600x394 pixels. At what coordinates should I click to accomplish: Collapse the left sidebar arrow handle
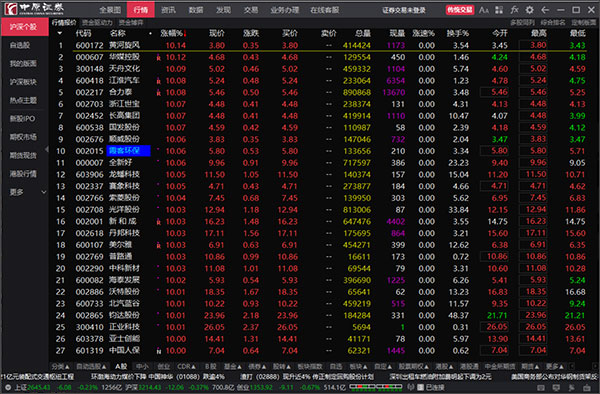click(x=47, y=149)
